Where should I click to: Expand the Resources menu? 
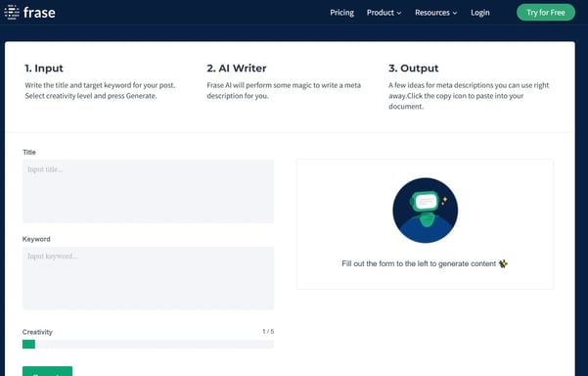tap(435, 13)
